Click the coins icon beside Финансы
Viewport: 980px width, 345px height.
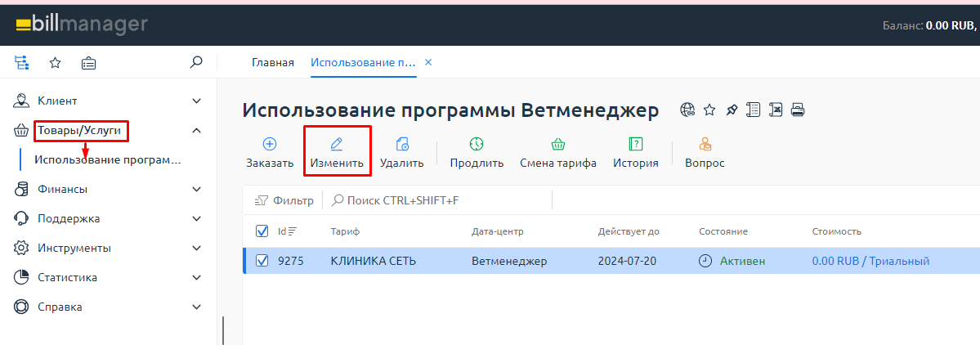pyautogui.click(x=21, y=189)
